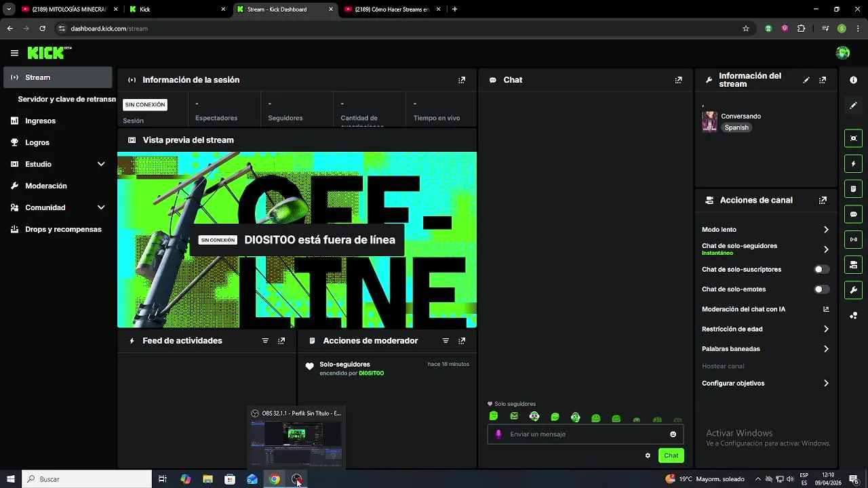Open the user avatar menu top right

[843, 53]
